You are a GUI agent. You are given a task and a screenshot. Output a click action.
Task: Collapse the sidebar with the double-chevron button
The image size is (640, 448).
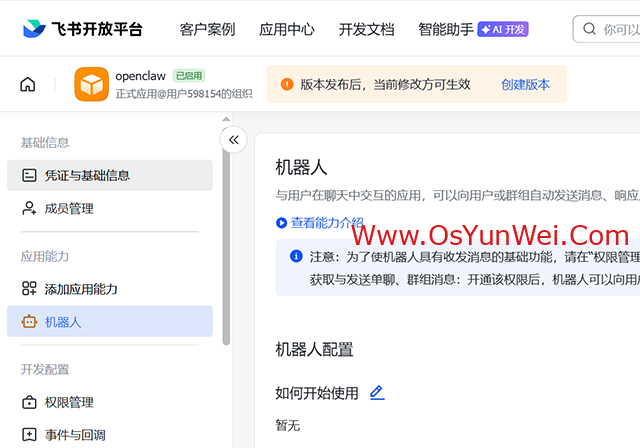point(233,140)
